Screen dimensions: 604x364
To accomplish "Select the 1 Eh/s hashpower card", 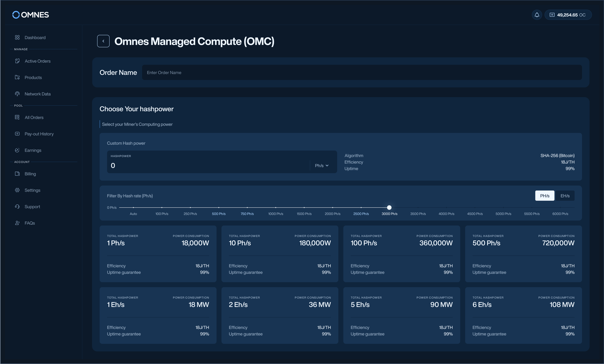I will click(158, 316).
